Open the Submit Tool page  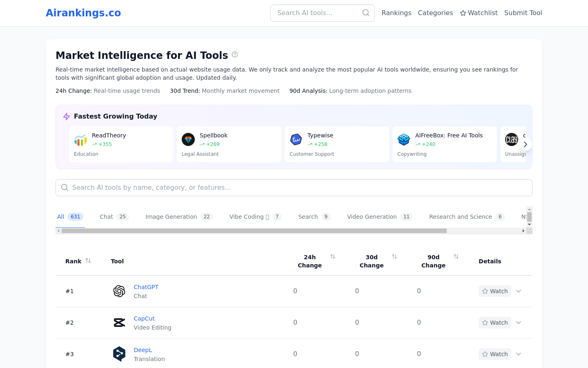click(523, 13)
